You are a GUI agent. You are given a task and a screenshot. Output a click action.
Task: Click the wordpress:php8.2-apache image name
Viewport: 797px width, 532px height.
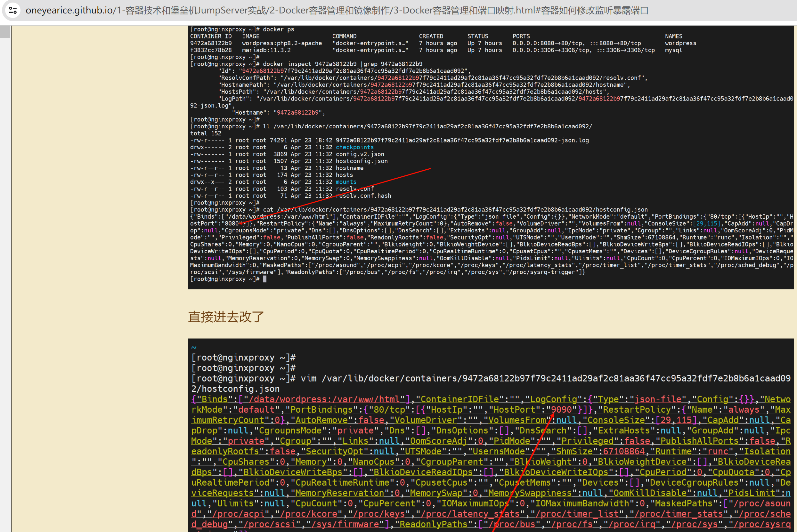pos(282,43)
